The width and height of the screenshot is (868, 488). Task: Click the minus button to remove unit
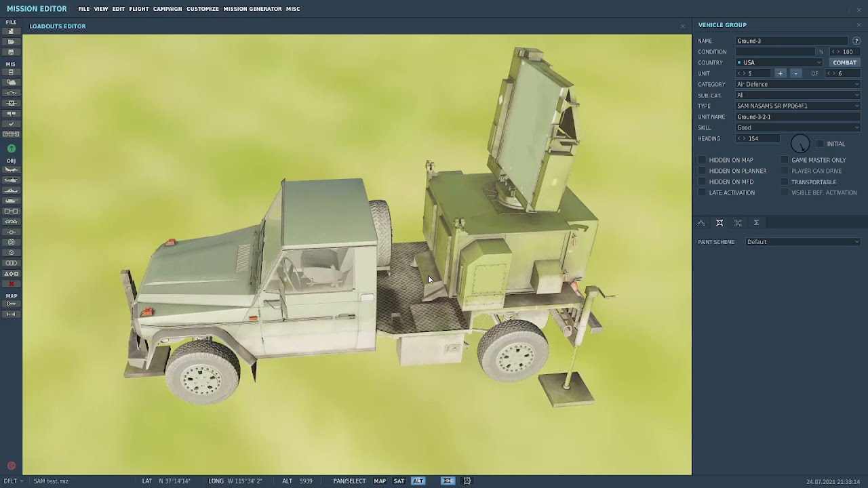pyautogui.click(x=795, y=74)
